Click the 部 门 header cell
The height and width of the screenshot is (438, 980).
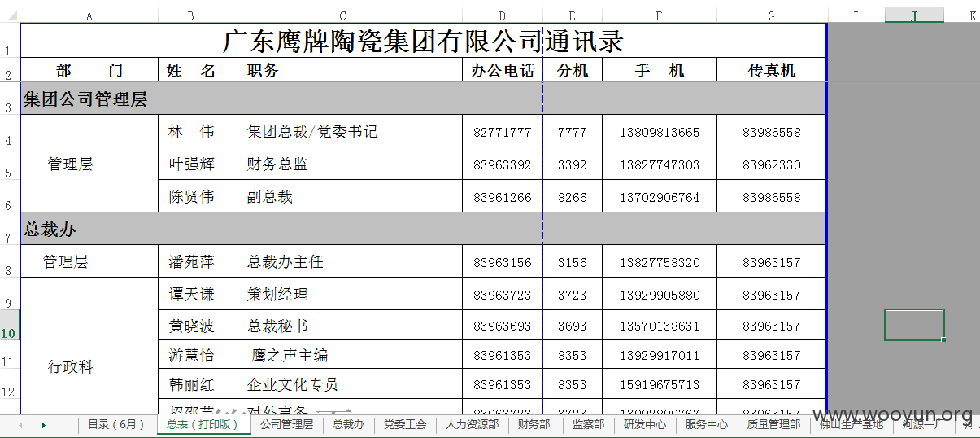[89, 70]
